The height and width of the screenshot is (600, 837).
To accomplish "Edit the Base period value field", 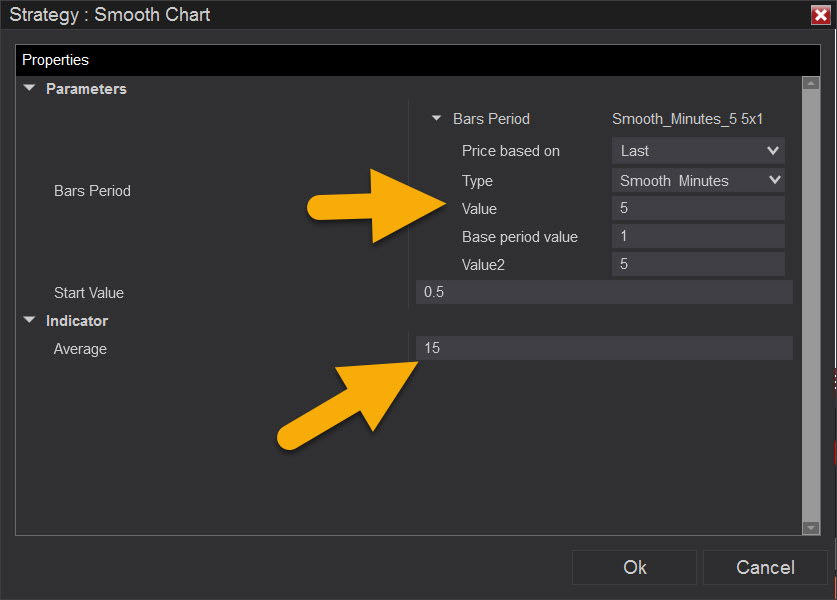I will [698, 236].
